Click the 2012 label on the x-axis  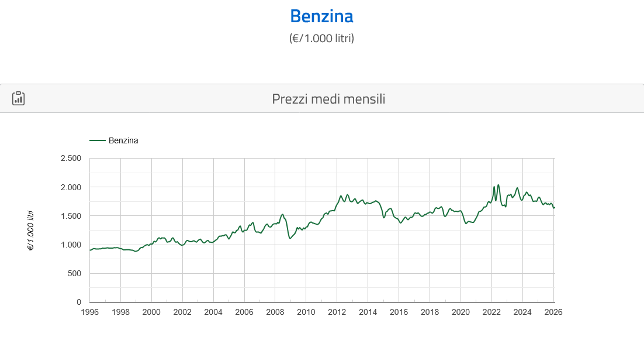tap(337, 312)
